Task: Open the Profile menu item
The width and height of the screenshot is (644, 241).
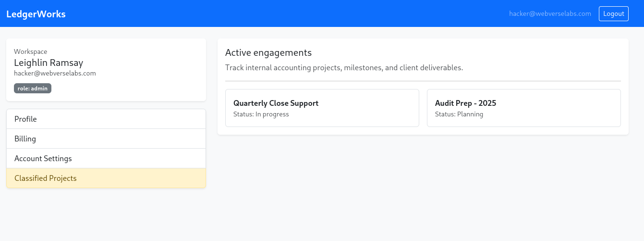Action: [x=106, y=119]
